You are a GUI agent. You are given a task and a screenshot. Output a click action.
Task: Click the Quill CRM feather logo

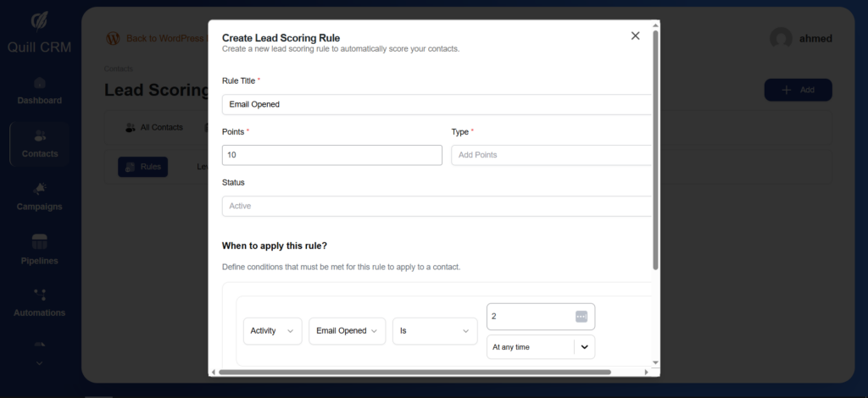40,20
